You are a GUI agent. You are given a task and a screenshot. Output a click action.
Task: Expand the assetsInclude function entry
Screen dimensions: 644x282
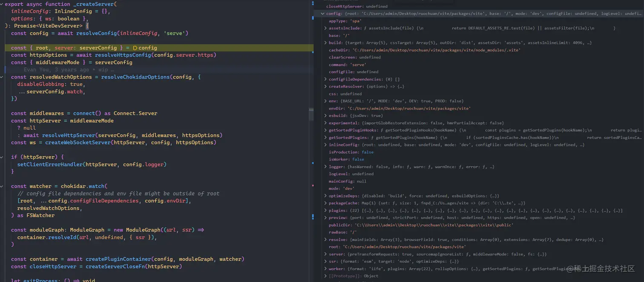(x=325, y=28)
